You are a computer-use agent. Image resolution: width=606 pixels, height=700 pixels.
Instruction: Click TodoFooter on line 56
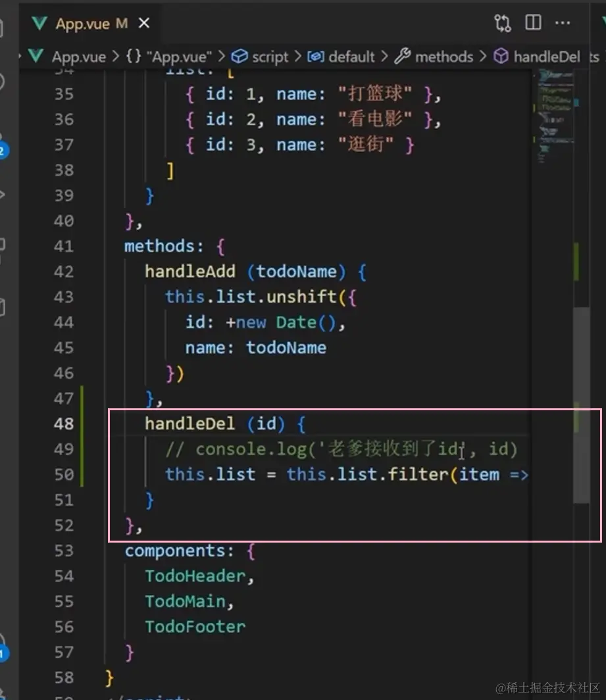pos(195,627)
